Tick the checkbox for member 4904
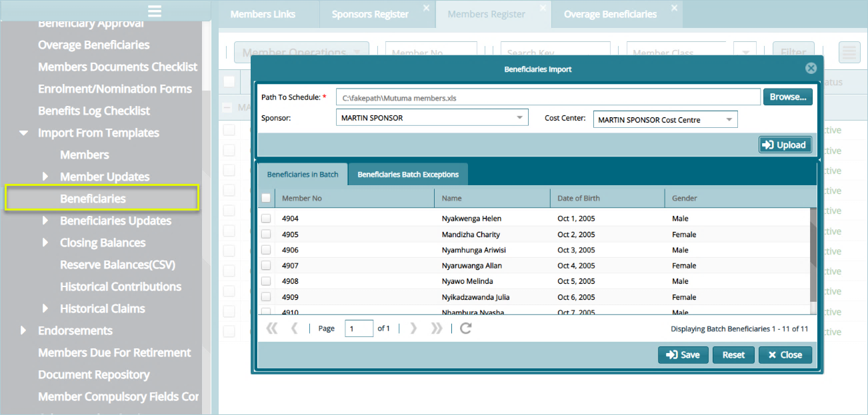The height and width of the screenshot is (415, 868). (x=266, y=218)
